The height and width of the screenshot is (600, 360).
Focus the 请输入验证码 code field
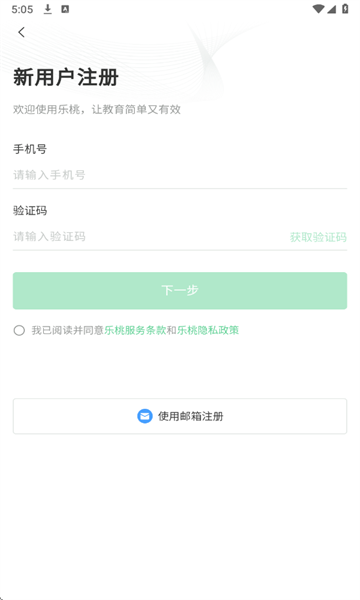coord(149,236)
